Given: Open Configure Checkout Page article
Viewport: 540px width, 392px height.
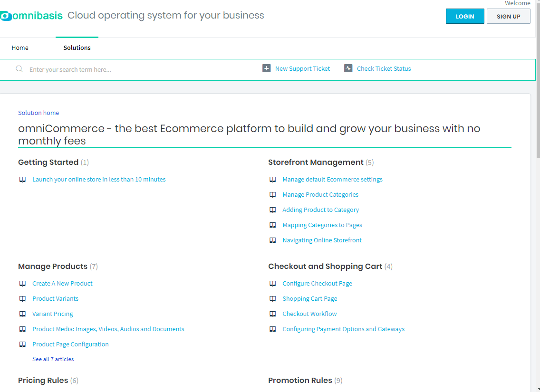Looking at the screenshot, I should click(317, 283).
